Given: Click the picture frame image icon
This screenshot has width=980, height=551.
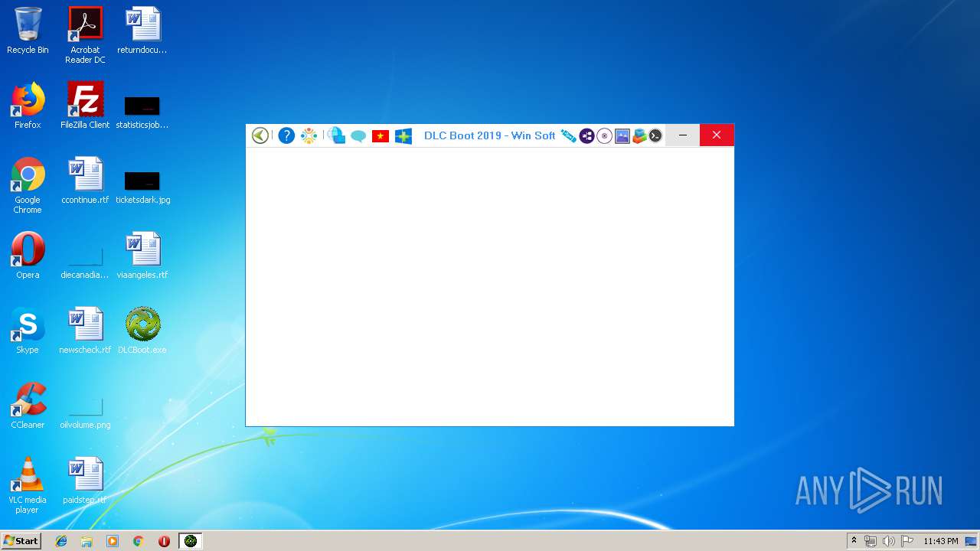Looking at the screenshot, I should (622, 135).
